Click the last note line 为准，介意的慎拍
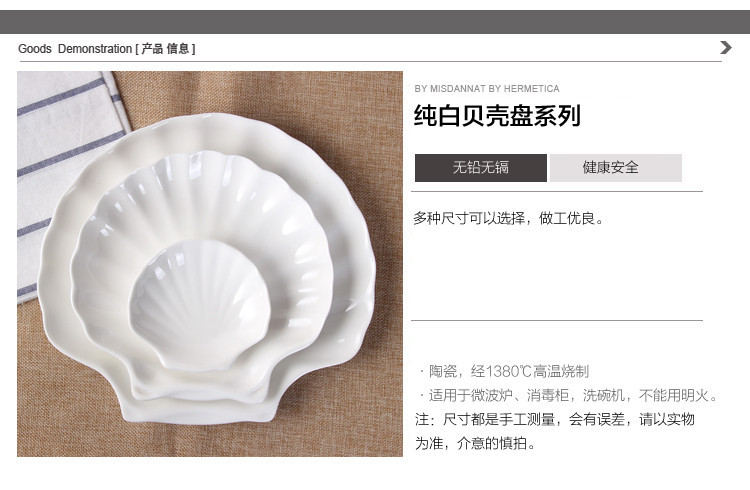The image size is (750, 490). 474,444
